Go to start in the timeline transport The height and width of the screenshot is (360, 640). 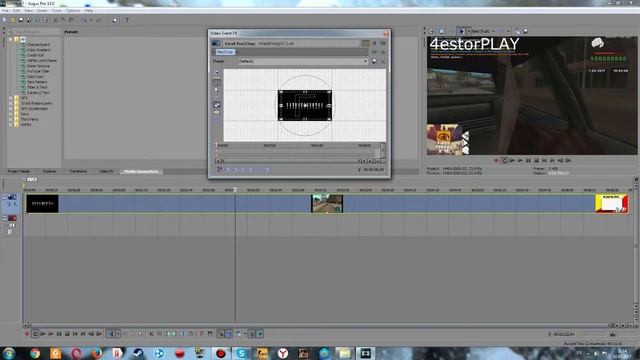pyautogui.click(x=75, y=334)
